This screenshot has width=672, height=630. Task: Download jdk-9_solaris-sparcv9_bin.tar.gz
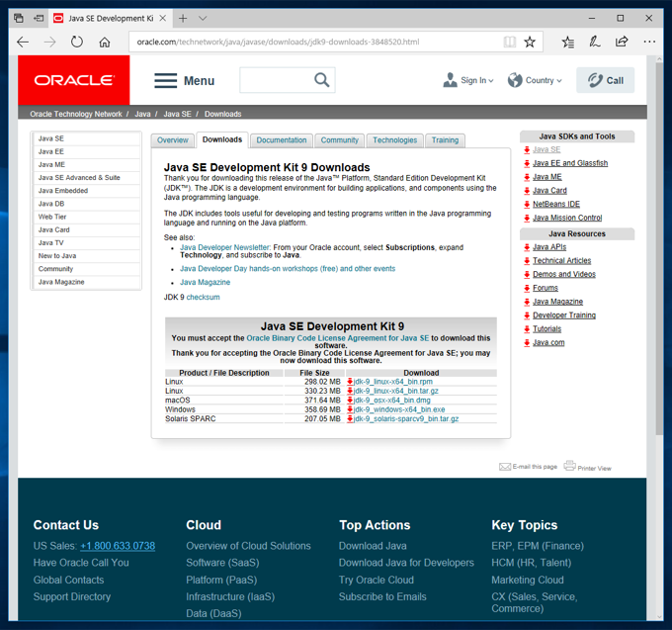pyautogui.click(x=406, y=418)
